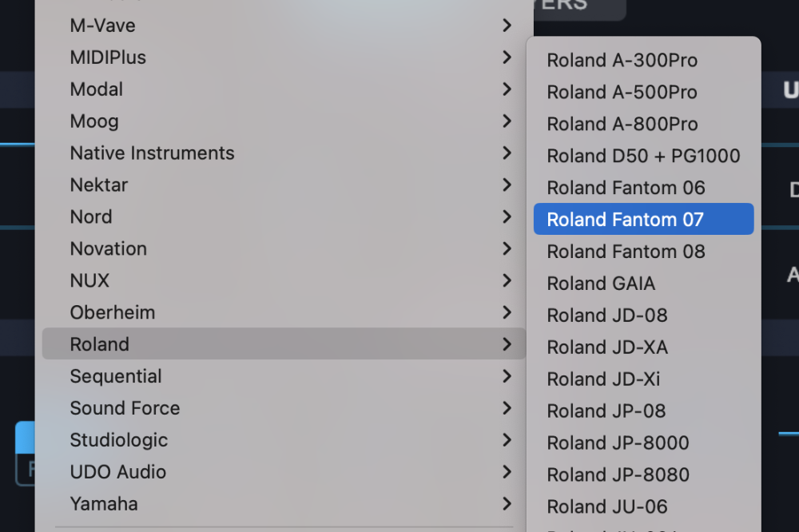Expand the Native Instruments chevron

[x=507, y=153]
